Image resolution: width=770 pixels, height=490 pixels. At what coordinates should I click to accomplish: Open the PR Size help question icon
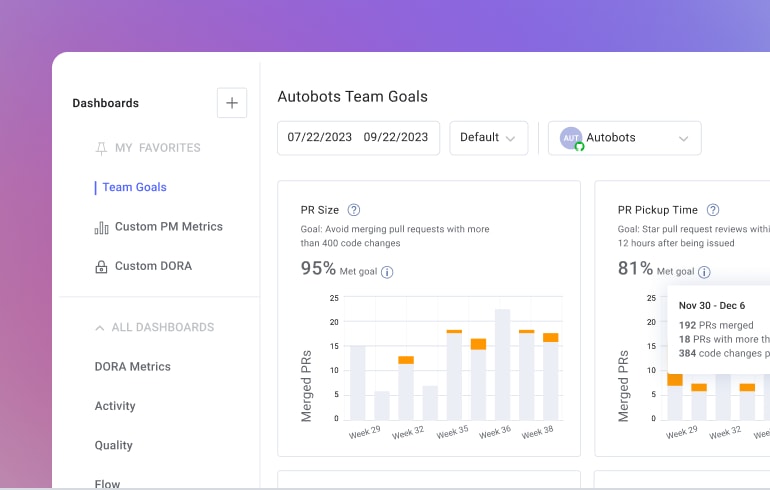[x=354, y=210]
